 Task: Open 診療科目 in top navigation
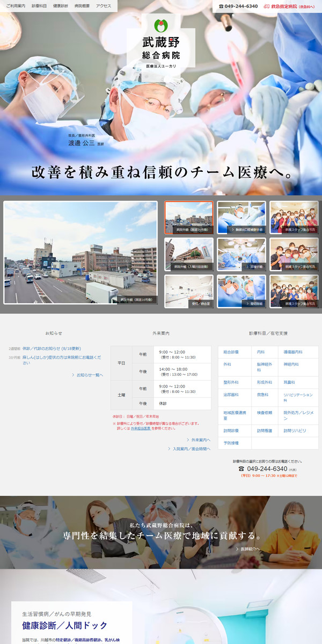click(39, 6)
